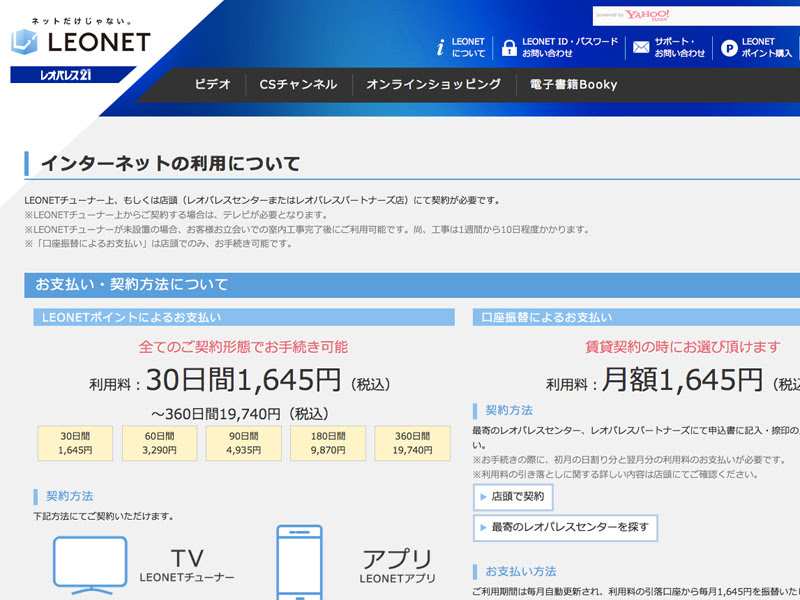Screen dimensions: 800x600
Task: Select the 90日間 4,935円 price box
Action: [244, 443]
